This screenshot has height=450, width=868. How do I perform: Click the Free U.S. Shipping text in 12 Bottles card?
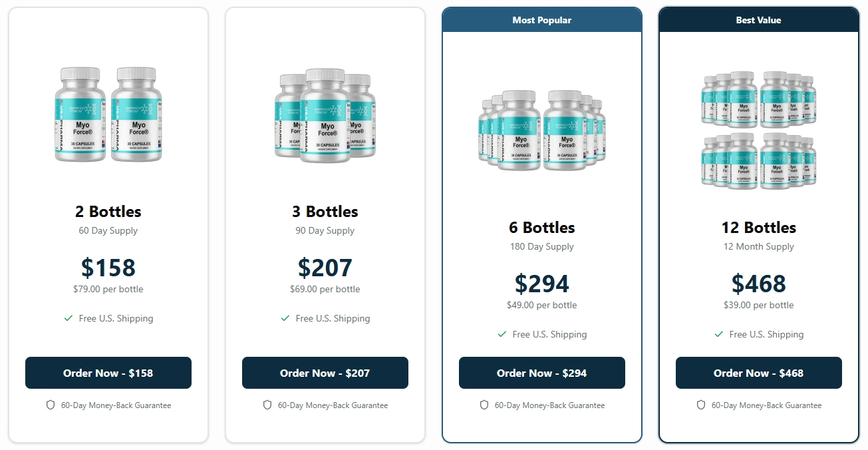tap(766, 334)
